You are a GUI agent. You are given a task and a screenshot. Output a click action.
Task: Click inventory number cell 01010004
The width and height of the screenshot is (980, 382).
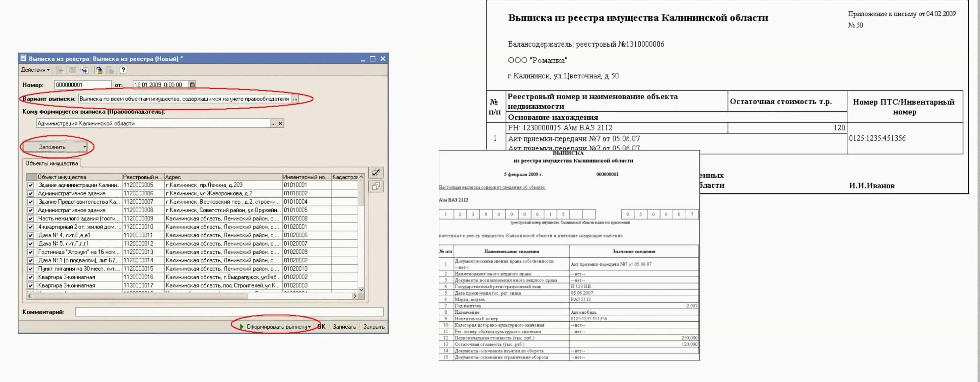(x=307, y=202)
